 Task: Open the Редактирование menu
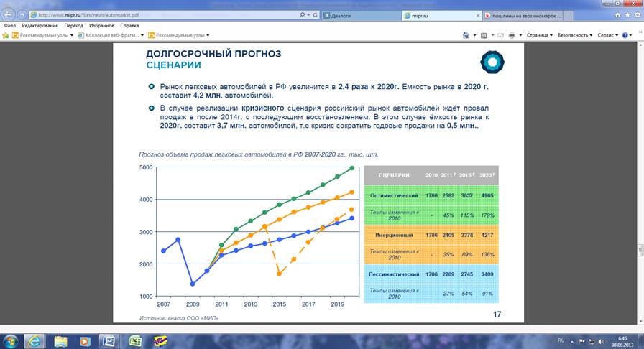coord(40,25)
